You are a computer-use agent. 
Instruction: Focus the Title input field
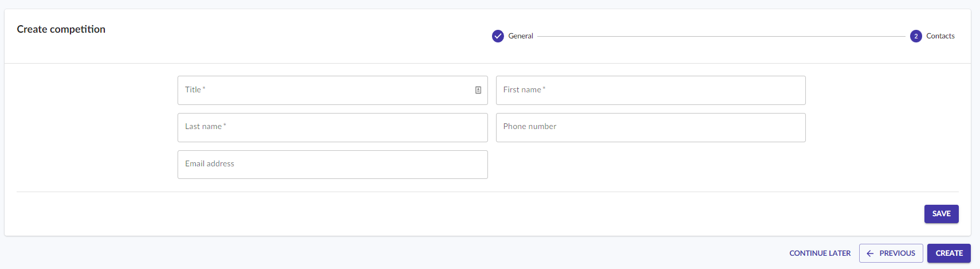tap(332, 90)
